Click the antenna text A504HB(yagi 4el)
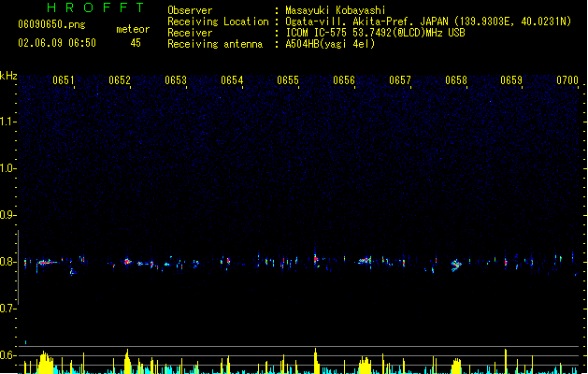The image size is (588, 374). pos(330,44)
